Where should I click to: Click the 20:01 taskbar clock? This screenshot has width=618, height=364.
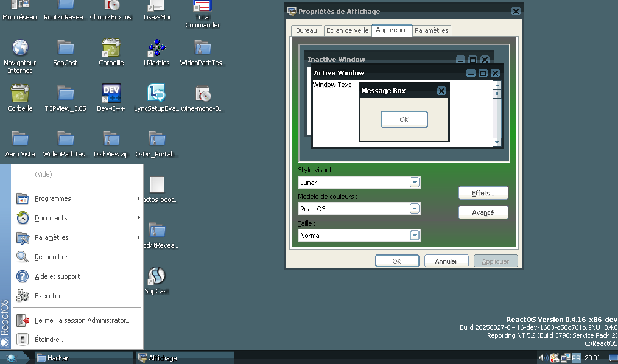pos(592,358)
